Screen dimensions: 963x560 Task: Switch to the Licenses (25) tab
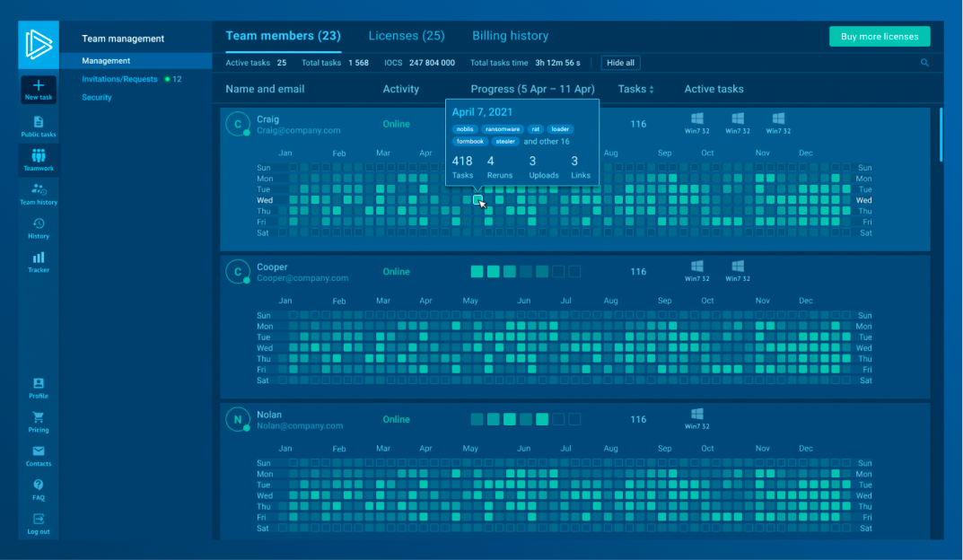(x=407, y=36)
